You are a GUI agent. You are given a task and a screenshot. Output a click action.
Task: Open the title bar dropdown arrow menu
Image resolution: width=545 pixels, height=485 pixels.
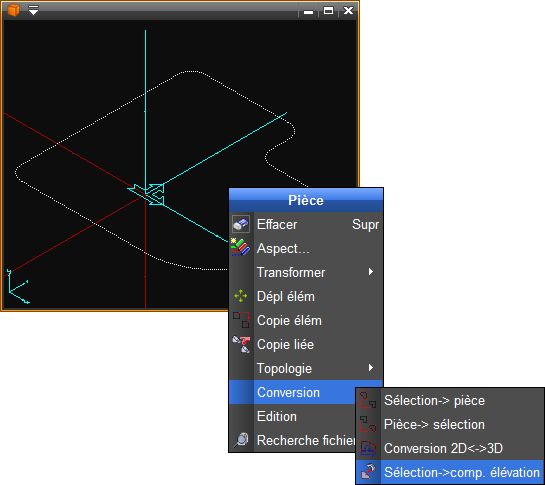tap(33, 10)
